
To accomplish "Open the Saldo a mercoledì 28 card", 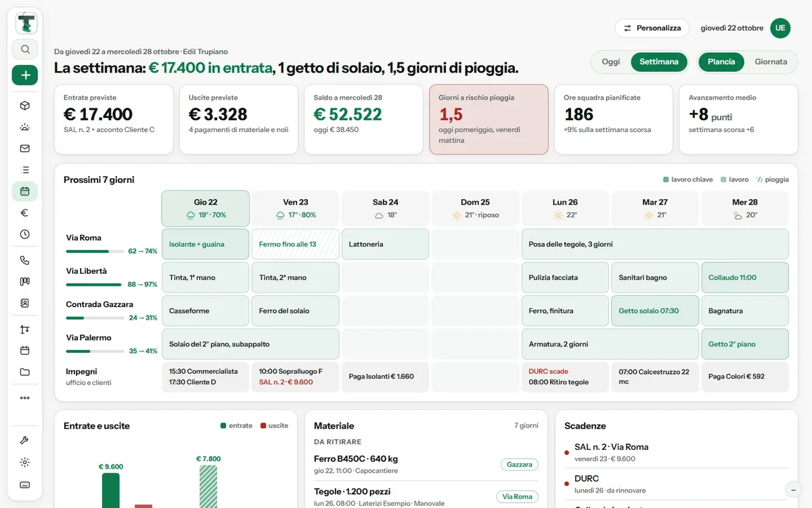I will click(x=364, y=119).
